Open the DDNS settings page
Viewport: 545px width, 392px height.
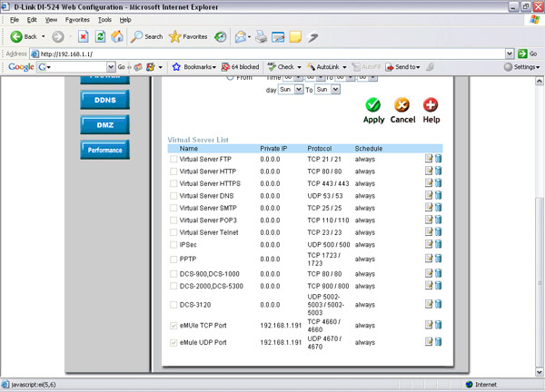[104, 101]
